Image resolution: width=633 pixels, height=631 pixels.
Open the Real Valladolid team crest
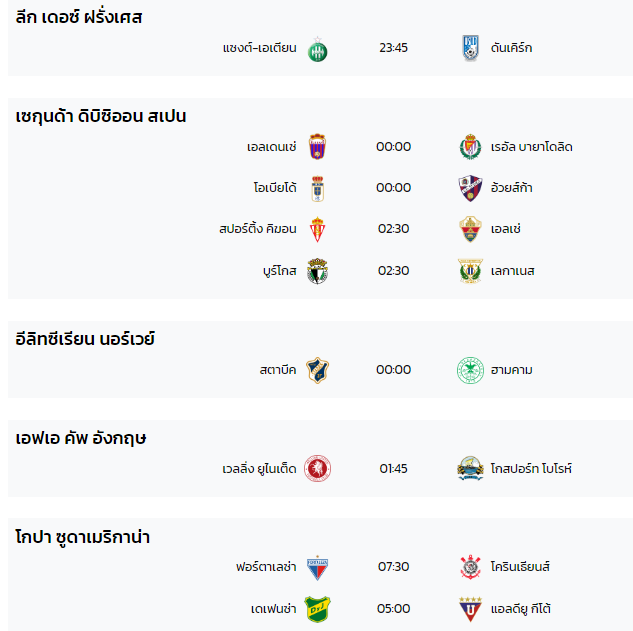coord(470,147)
